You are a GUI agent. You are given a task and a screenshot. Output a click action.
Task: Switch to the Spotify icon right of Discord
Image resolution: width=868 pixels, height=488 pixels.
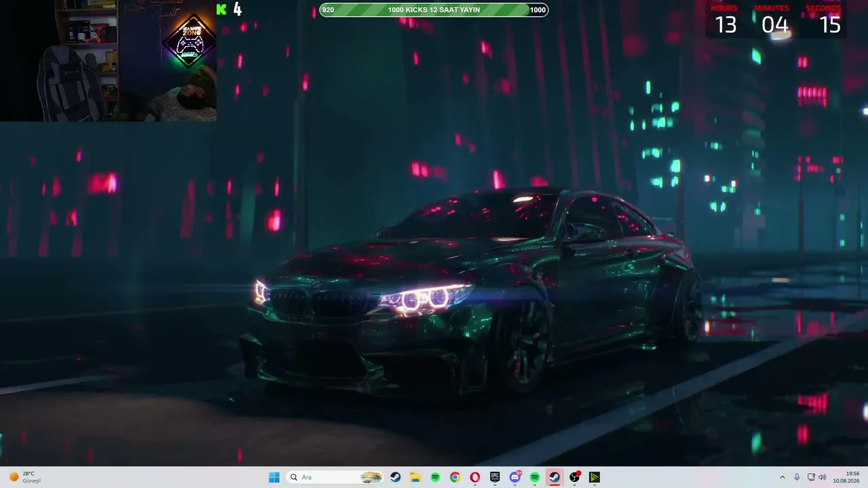(534, 477)
